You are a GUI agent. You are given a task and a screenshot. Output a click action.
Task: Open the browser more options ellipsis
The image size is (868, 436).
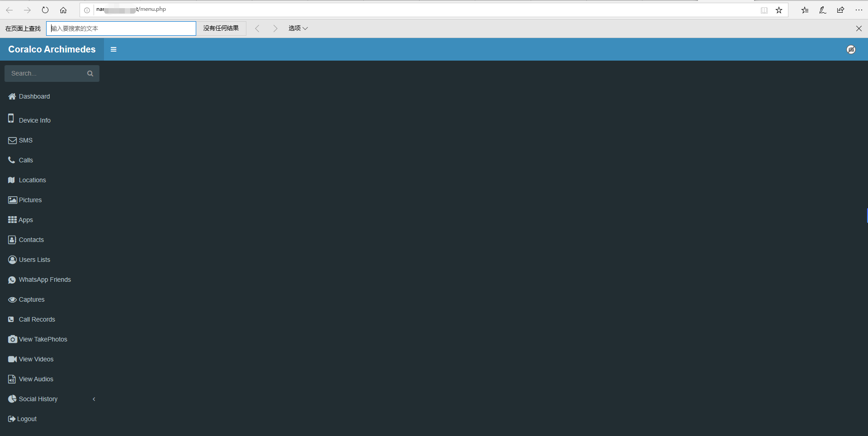859,10
